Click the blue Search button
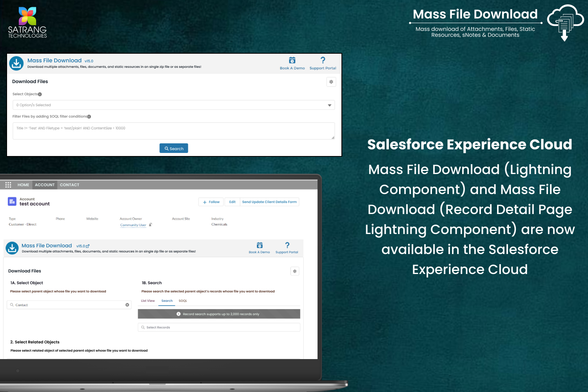The image size is (588, 392). click(174, 149)
